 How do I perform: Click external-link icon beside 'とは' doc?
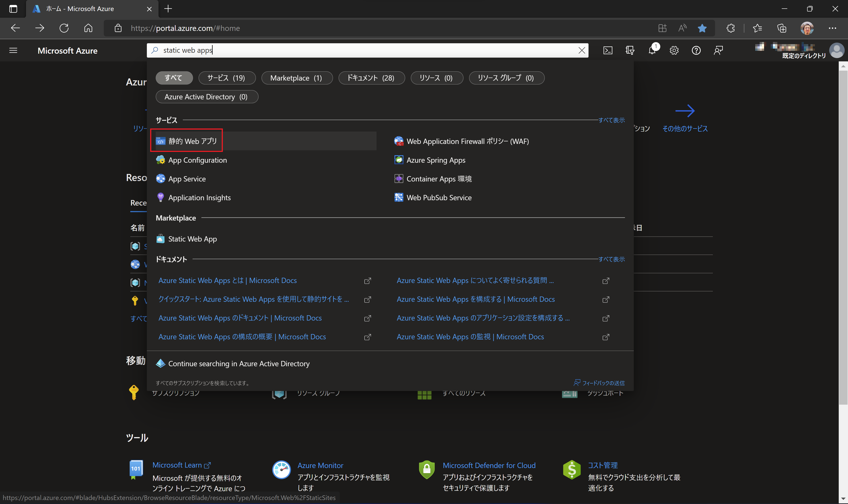pyautogui.click(x=367, y=281)
